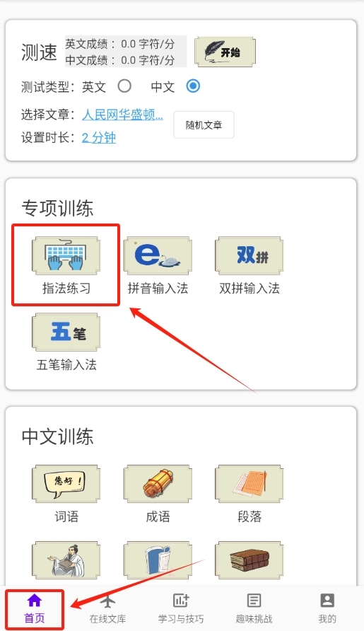Open the stacked books training icon
The image size is (364, 631).
point(249,560)
